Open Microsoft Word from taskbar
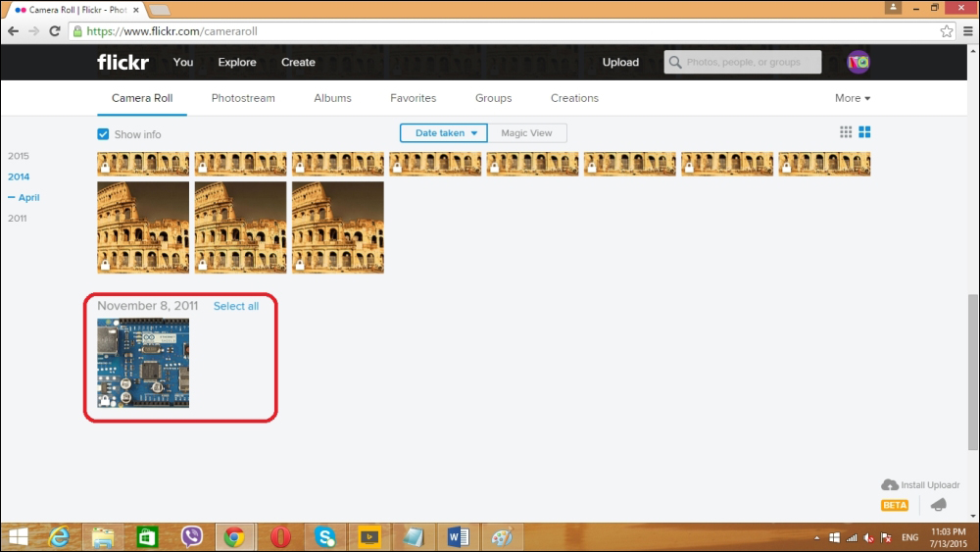 click(x=458, y=537)
